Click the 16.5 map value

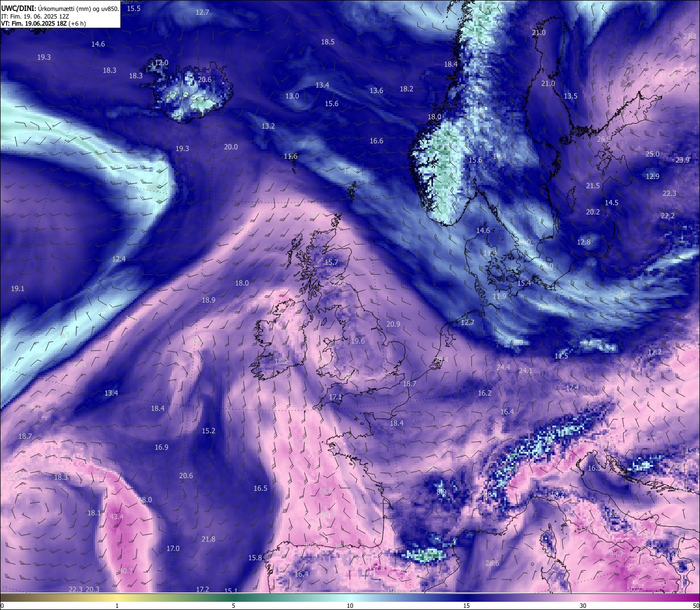260,488
